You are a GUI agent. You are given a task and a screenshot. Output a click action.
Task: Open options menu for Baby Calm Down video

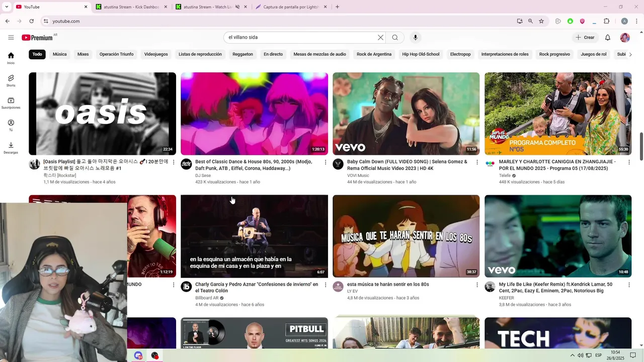477,162
